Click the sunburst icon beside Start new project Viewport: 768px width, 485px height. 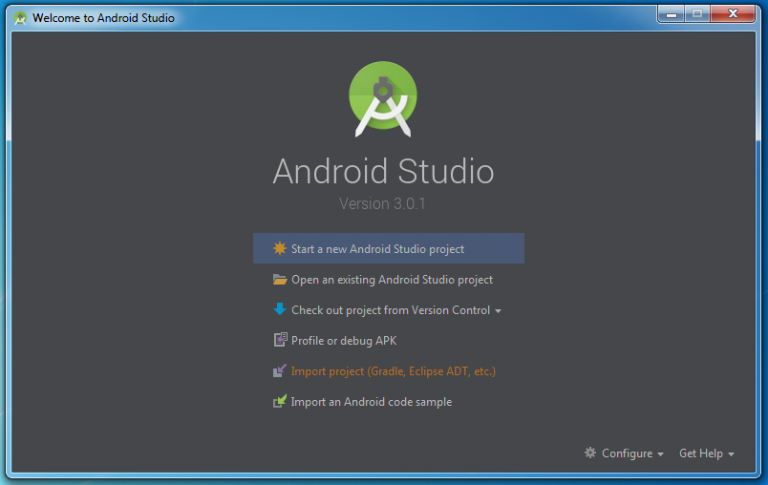(280, 249)
